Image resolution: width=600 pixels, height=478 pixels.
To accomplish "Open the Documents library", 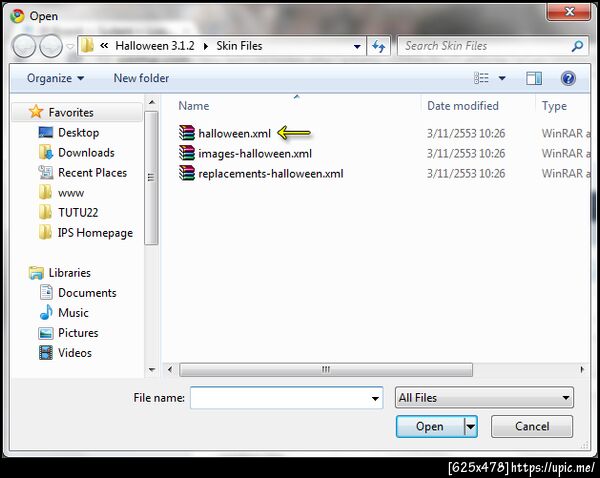I will point(87,293).
